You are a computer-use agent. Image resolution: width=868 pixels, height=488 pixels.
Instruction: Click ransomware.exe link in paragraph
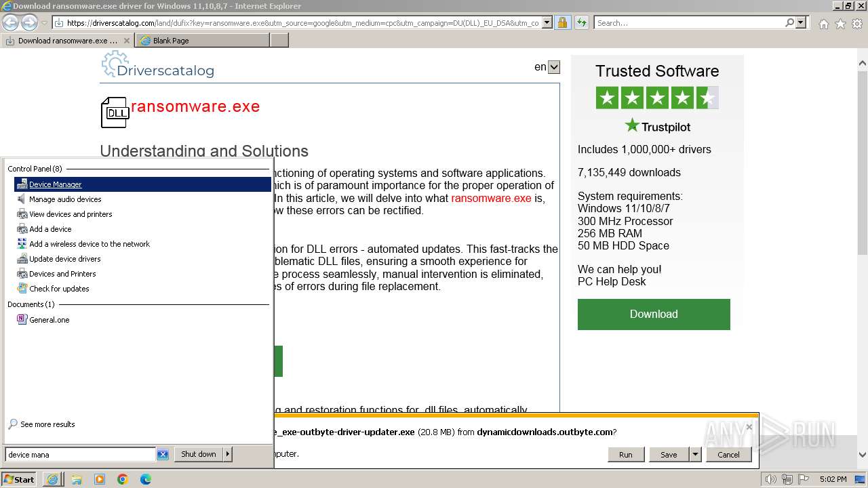tap(491, 198)
